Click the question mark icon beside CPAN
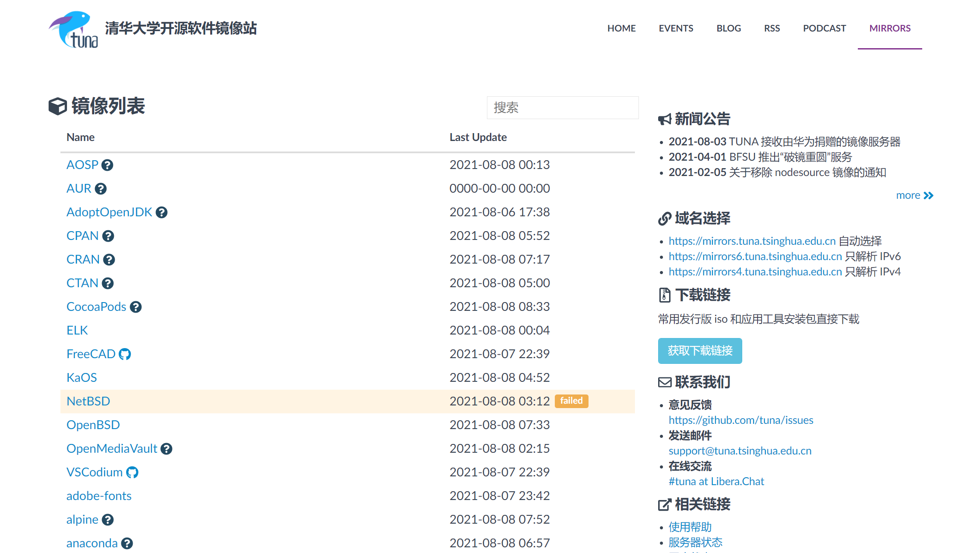This screenshot has width=980, height=553. click(108, 236)
